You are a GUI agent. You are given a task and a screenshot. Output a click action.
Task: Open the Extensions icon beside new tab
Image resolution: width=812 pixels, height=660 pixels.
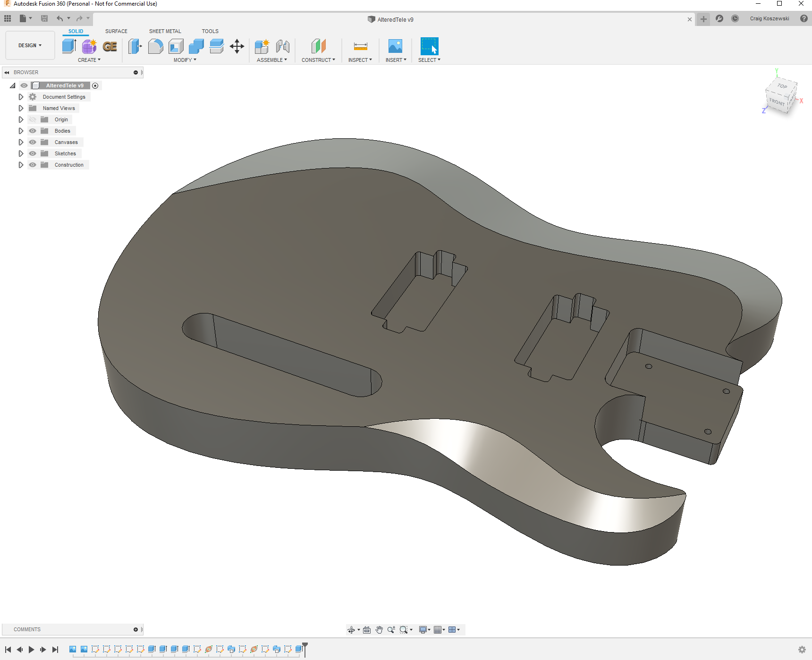point(719,18)
